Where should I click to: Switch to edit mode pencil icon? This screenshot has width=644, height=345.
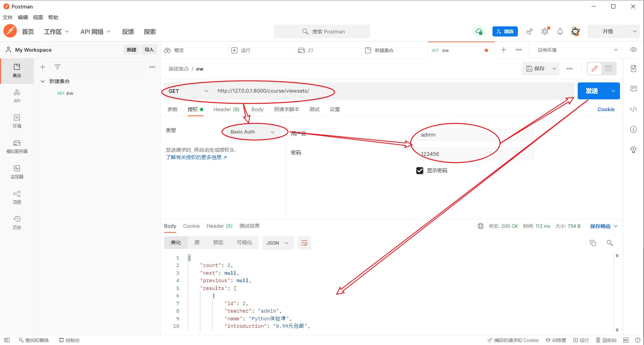[x=595, y=69]
